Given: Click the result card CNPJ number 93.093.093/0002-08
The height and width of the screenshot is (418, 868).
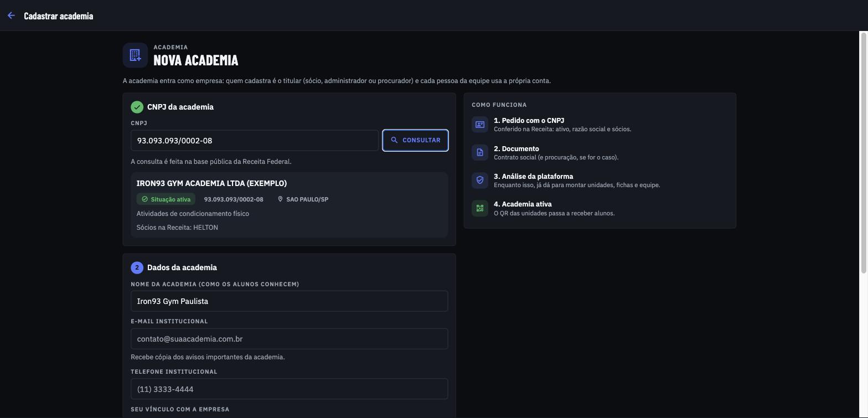Looking at the screenshot, I should (x=234, y=199).
